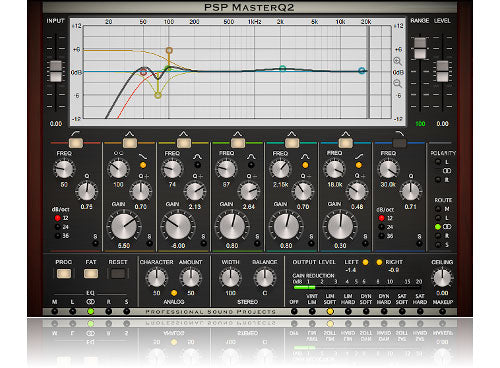500x368 pixels.
Task: Click the WIDTH knob
Action: click(x=230, y=278)
